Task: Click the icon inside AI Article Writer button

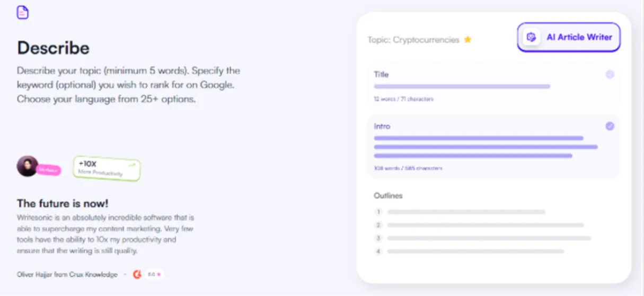Action: (x=532, y=37)
